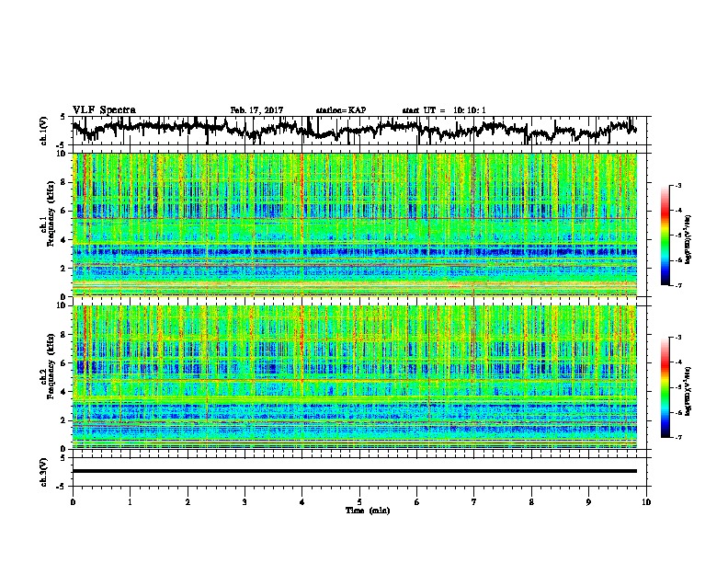The image size is (728, 563).
Task: Click the "2" kHz tick on ch.2 frequency axis
Action: (63, 419)
